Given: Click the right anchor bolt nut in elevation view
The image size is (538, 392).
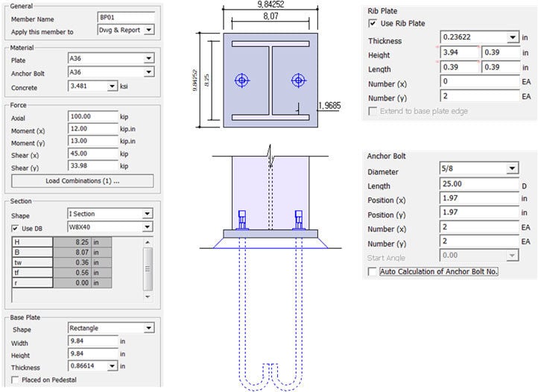Looking at the screenshot, I should point(298,218).
